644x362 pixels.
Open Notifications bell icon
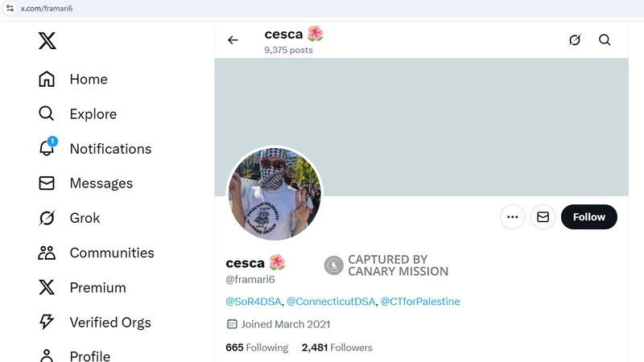pos(47,148)
